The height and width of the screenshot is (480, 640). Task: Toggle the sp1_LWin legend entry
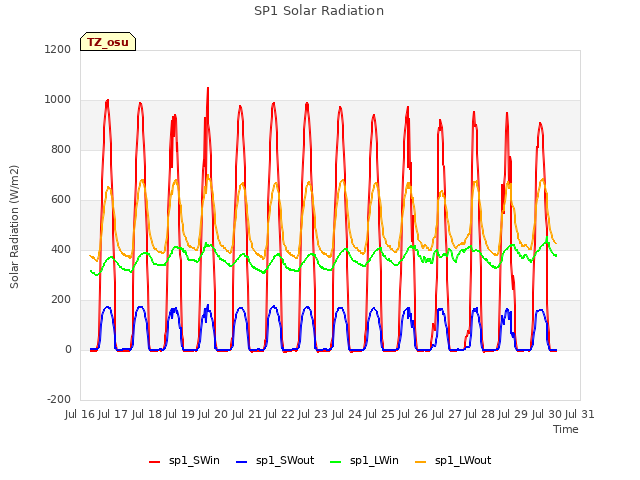[364, 460]
